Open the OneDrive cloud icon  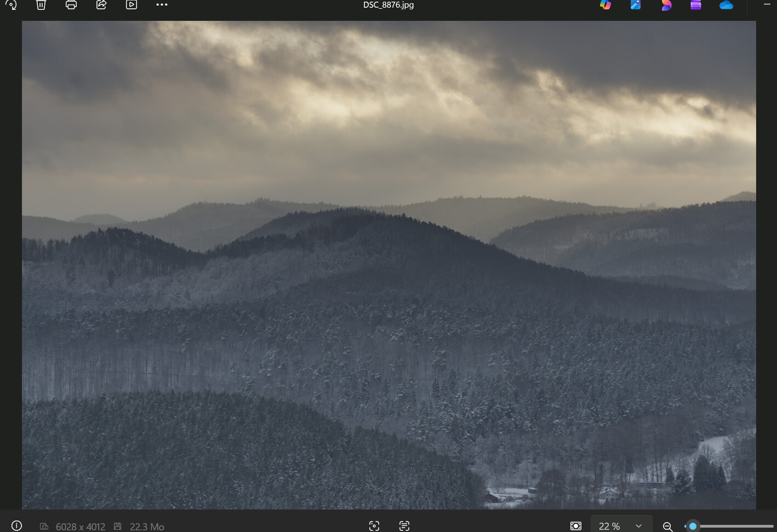pos(726,5)
